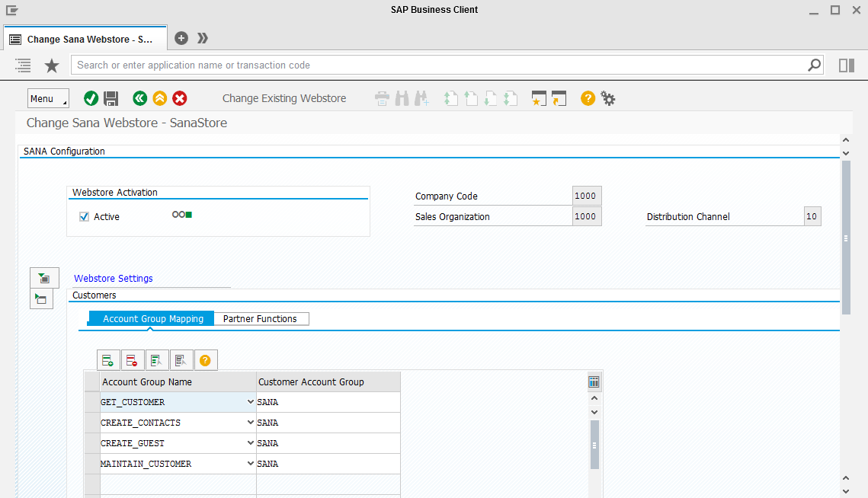Create new session window icon with star

[x=539, y=98]
